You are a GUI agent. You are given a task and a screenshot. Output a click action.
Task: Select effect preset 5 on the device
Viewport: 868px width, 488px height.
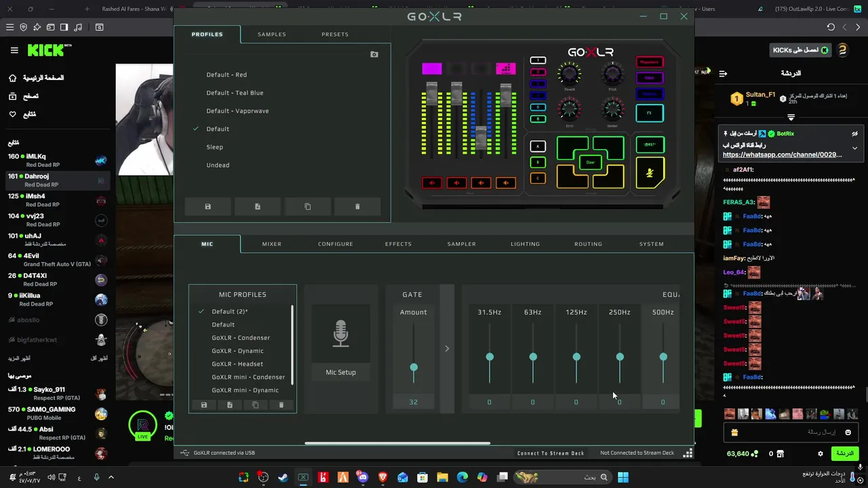[538, 107]
